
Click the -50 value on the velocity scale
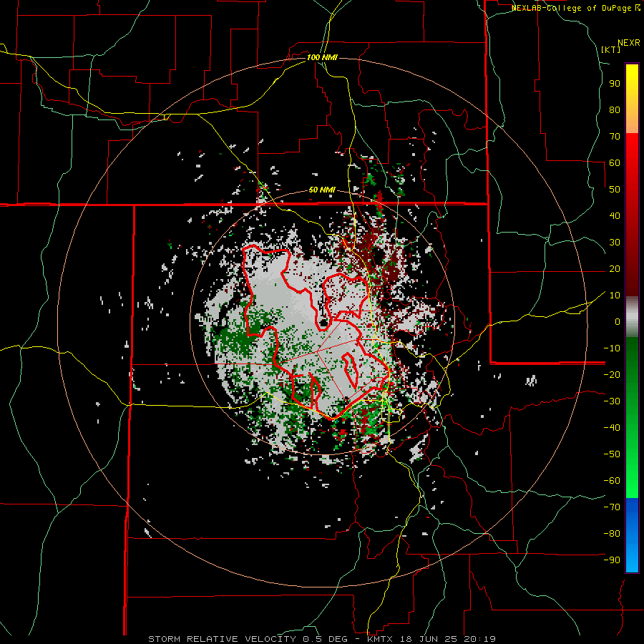click(612, 454)
